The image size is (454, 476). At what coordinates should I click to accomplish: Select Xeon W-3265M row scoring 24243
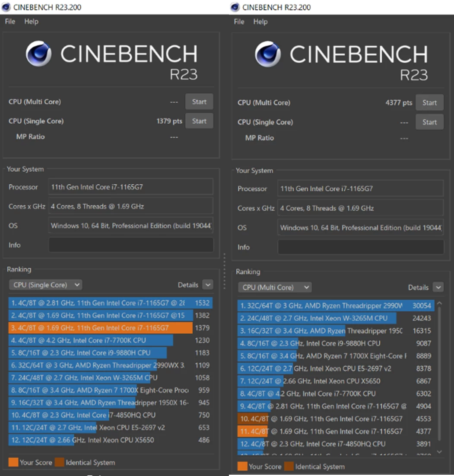[x=336, y=318]
